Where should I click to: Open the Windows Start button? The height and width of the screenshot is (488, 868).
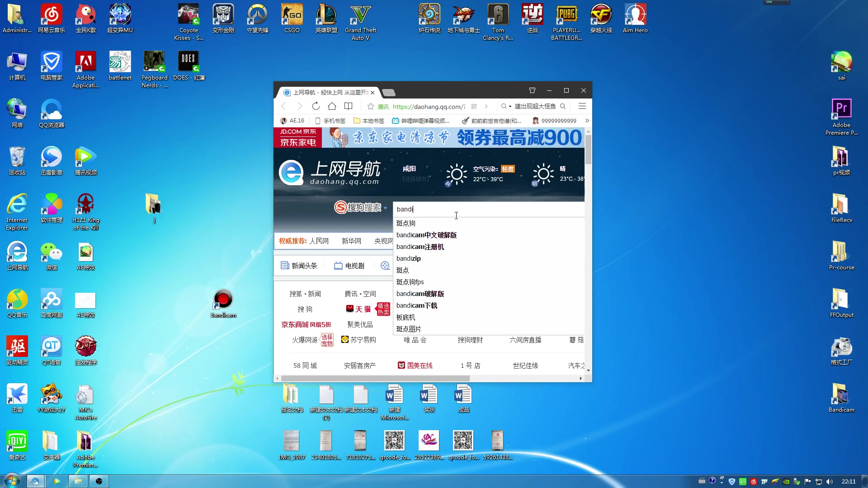[x=12, y=481]
